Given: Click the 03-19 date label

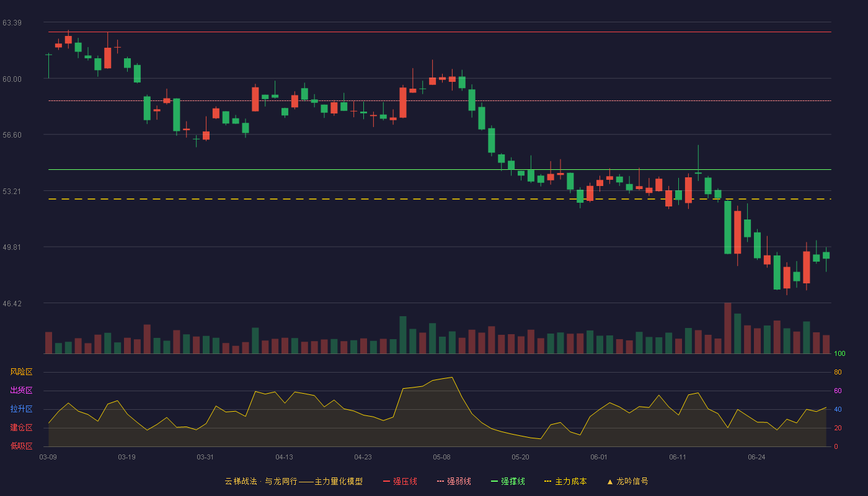Looking at the screenshot, I should tap(126, 457).
